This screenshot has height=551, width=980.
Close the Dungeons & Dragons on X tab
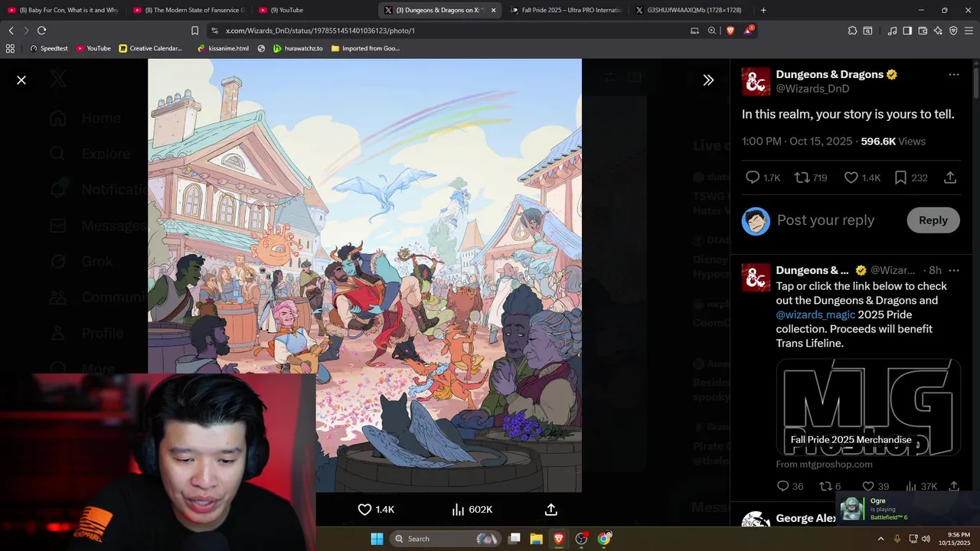[493, 10]
